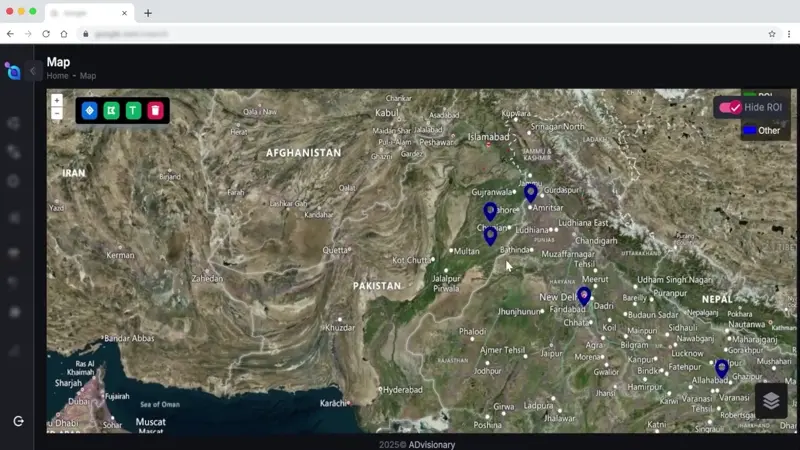The width and height of the screenshot is (800, 450).
Task: Click the Karachi label on the map
Action: click(x=333, y=403)
